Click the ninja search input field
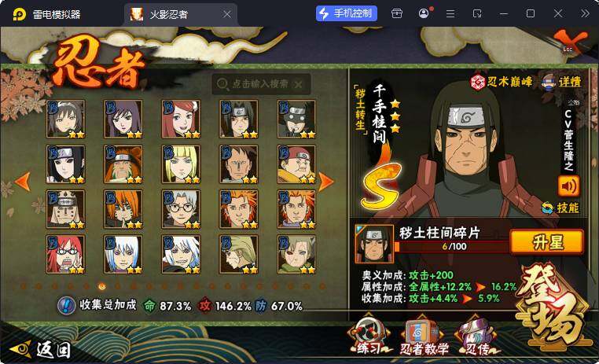Image resolution: width=599 pixels, height=364 pixels. point(261,84)
